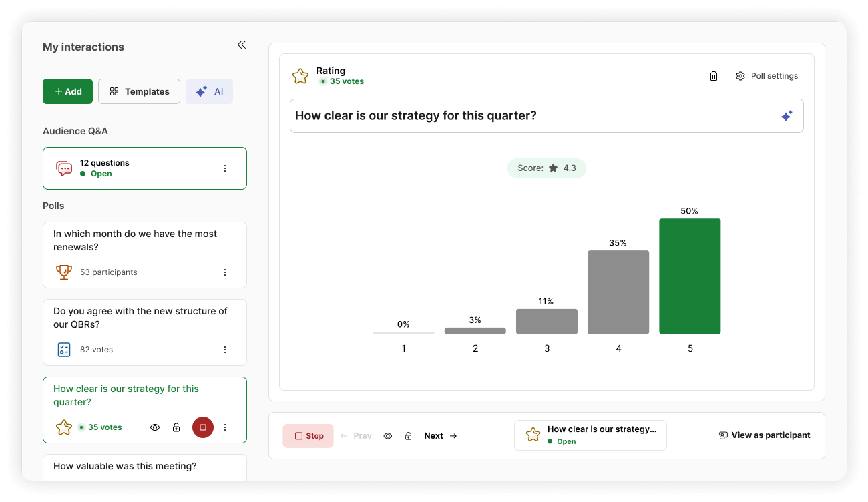Click View as participant
Screen dimensions: 868x502
765,435
